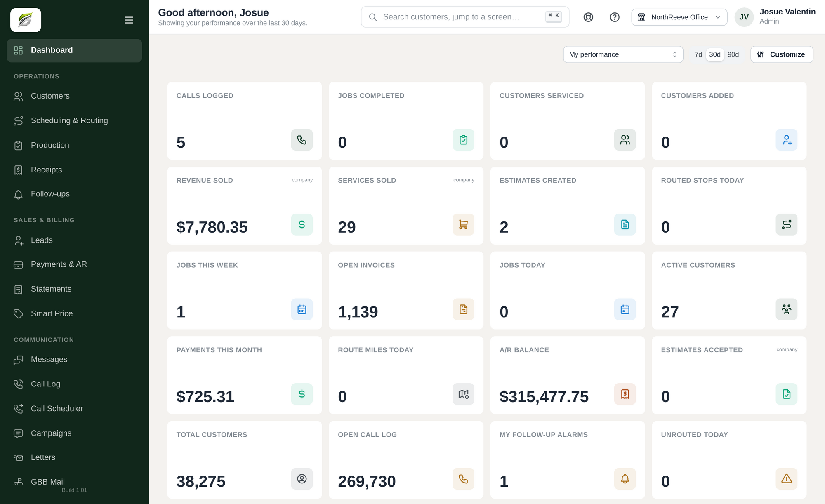
Task: Click the Estimates Accepted checked-file icon
Action: pyautogui.click(x=786, y=394)
